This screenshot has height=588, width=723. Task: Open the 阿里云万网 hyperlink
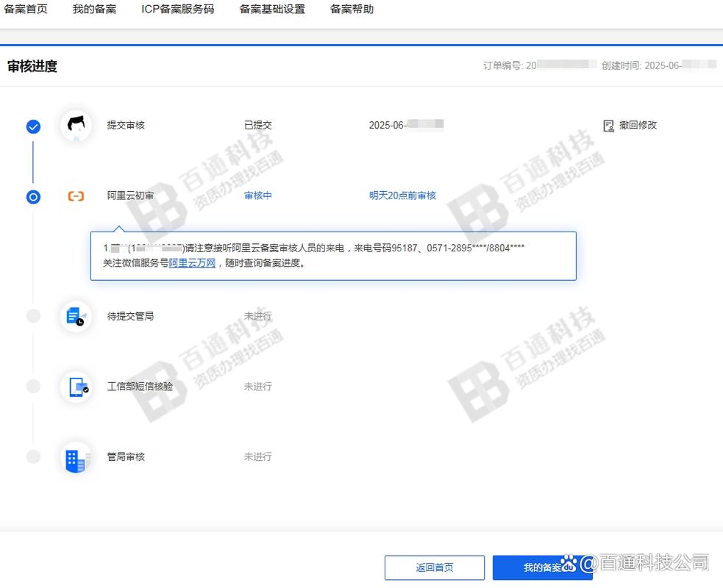[x=192, y=263]
